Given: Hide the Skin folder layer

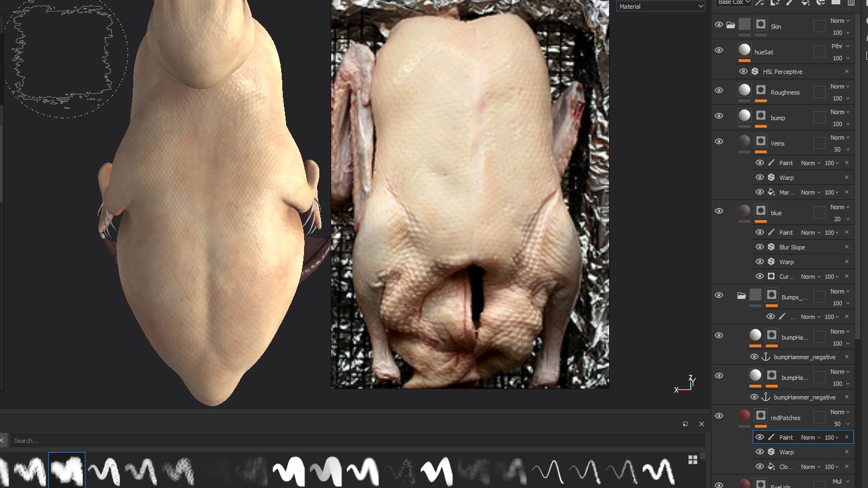Looking at the screenshot, I should coord(719,25).
